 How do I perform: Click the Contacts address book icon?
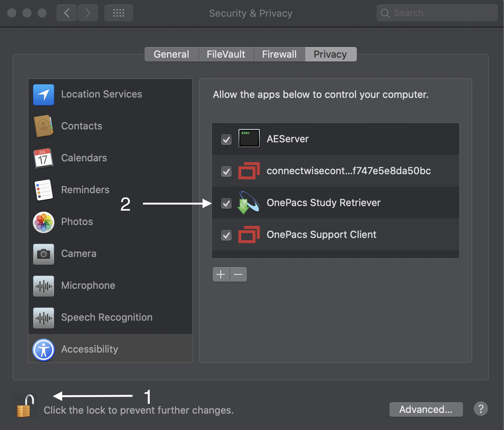(44, 126)
